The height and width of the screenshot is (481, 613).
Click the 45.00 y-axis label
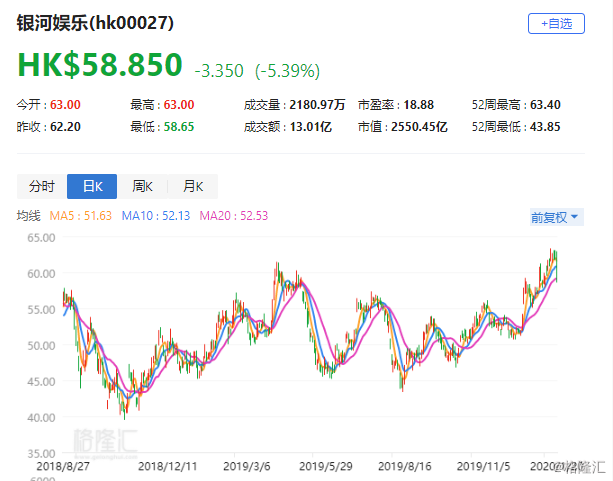coord(41,382)
